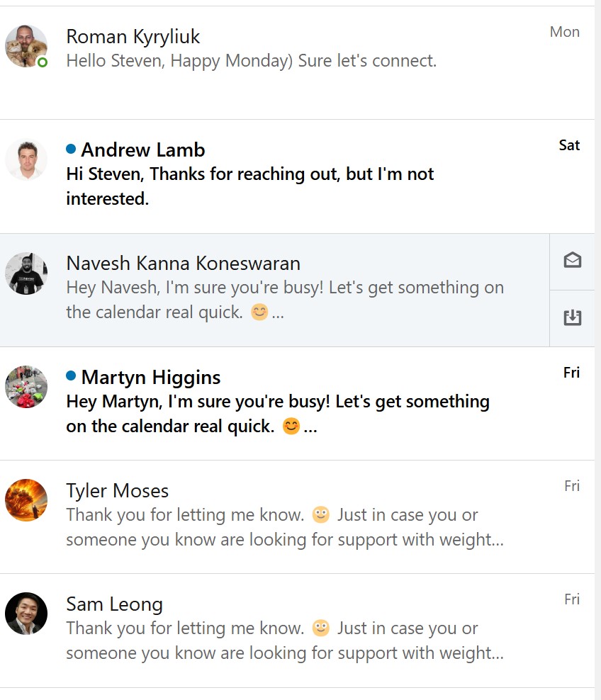Select Sam Leong's profile picture
The width and height of the screenshot is (601, 700).
pyautogui.click(x=26, y=614)
